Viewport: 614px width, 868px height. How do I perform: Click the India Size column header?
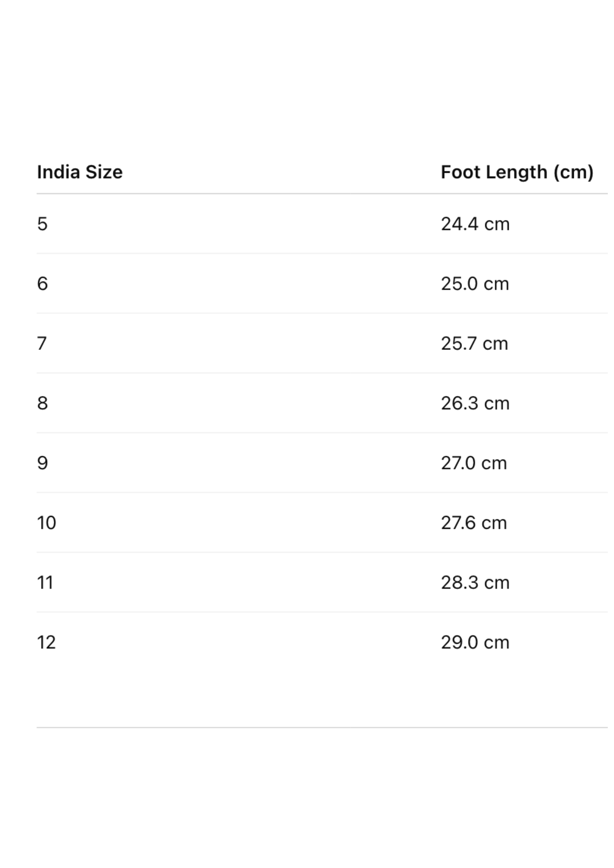(x=80, y=172)
